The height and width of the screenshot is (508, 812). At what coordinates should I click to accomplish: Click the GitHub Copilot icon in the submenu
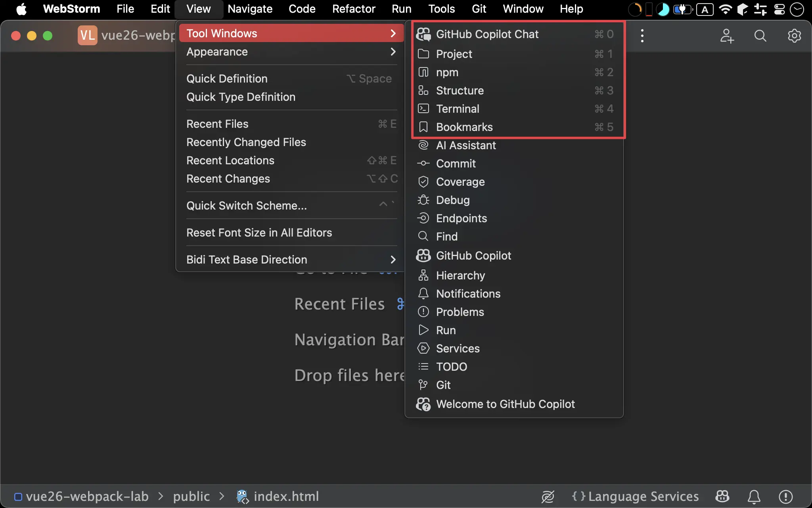(423, 256)
